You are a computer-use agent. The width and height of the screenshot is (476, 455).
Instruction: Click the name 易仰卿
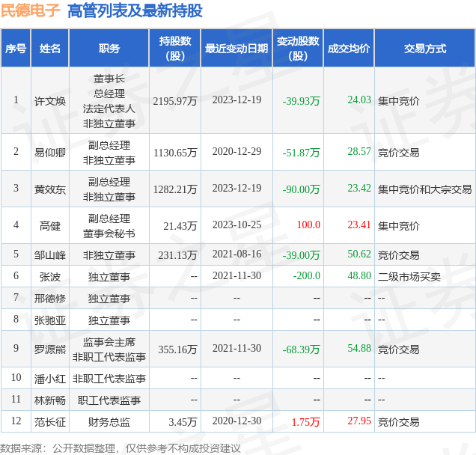(x=50, y=153)
